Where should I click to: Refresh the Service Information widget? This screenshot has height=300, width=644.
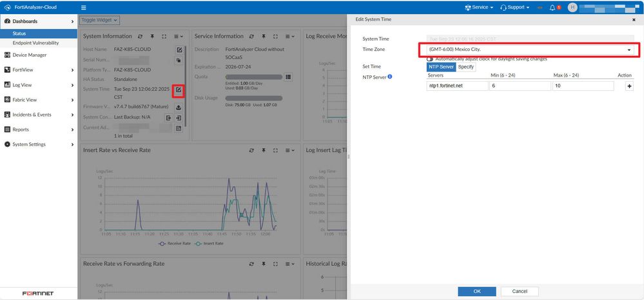click(x=252, y=36)
